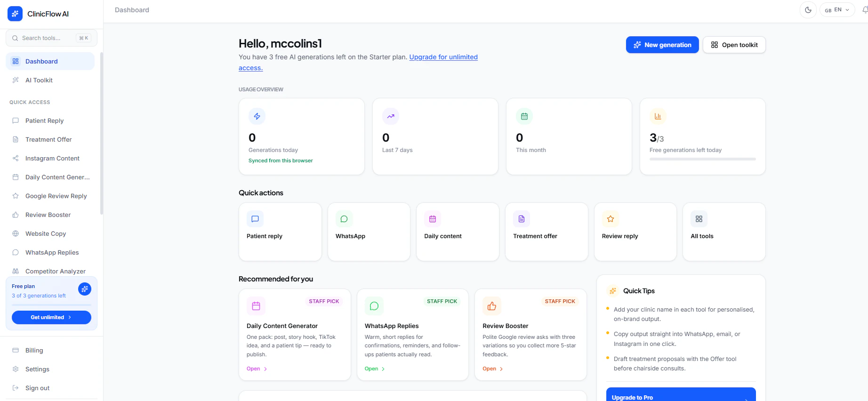Open AI Toolkit in the sidebar
The image size is (868, 401).
50,80
